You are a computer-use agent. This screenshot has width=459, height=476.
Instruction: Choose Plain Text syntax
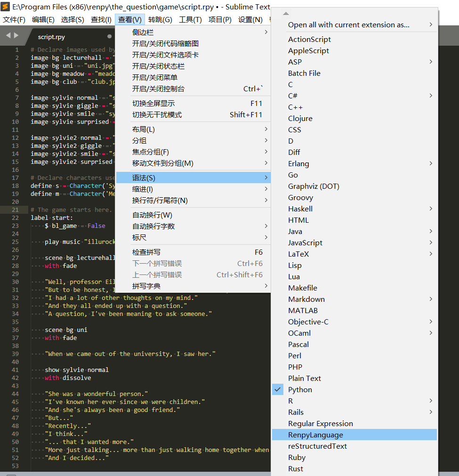click(304, 378)
